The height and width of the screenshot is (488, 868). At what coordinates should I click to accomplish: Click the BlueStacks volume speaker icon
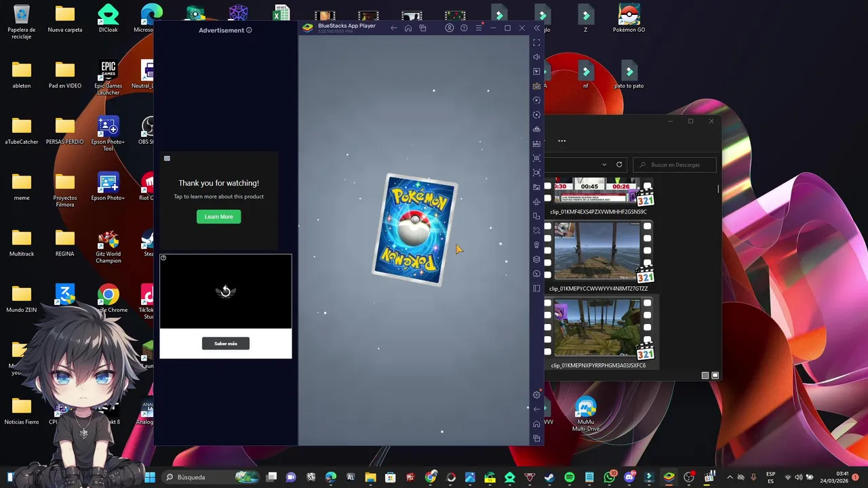click(x=536, y=57)
